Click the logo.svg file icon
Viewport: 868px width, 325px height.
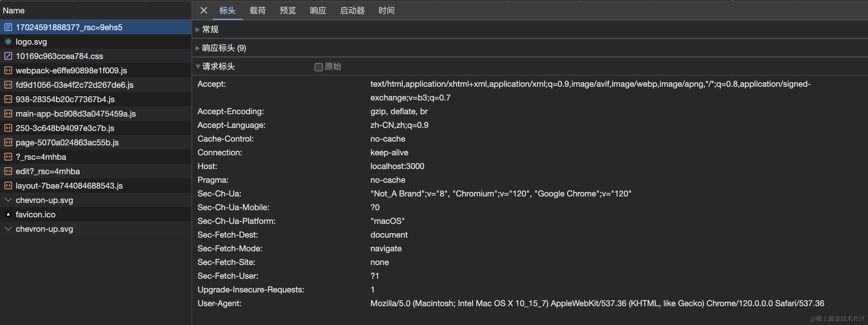[x=8, y=42]
